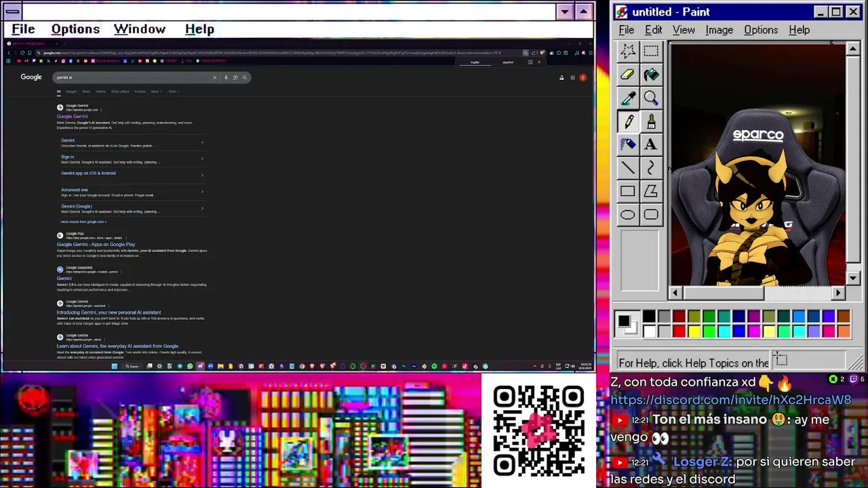This screenshot has height=488, width=868.
Task: Pick the yellow color in Paint palette
Action: (694, 331)
